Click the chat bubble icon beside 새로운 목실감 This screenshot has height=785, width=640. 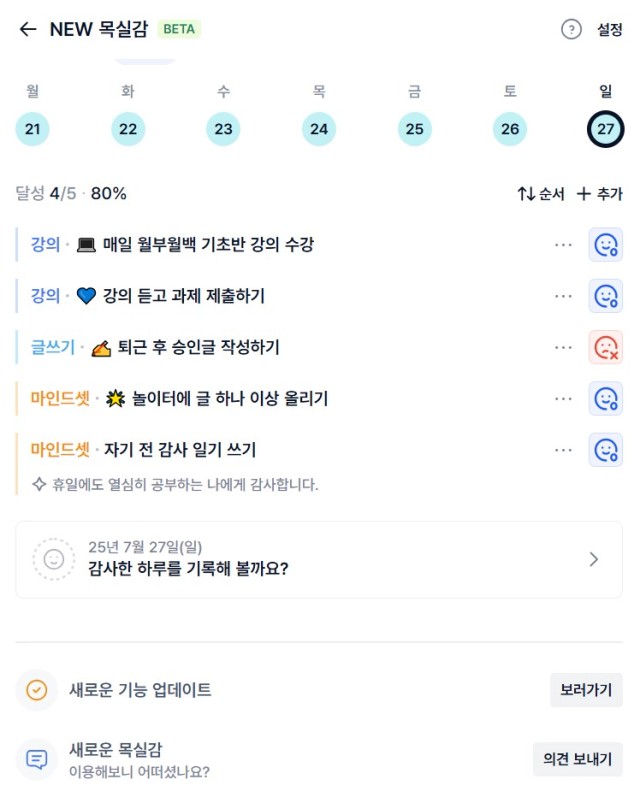coord(37,759)
